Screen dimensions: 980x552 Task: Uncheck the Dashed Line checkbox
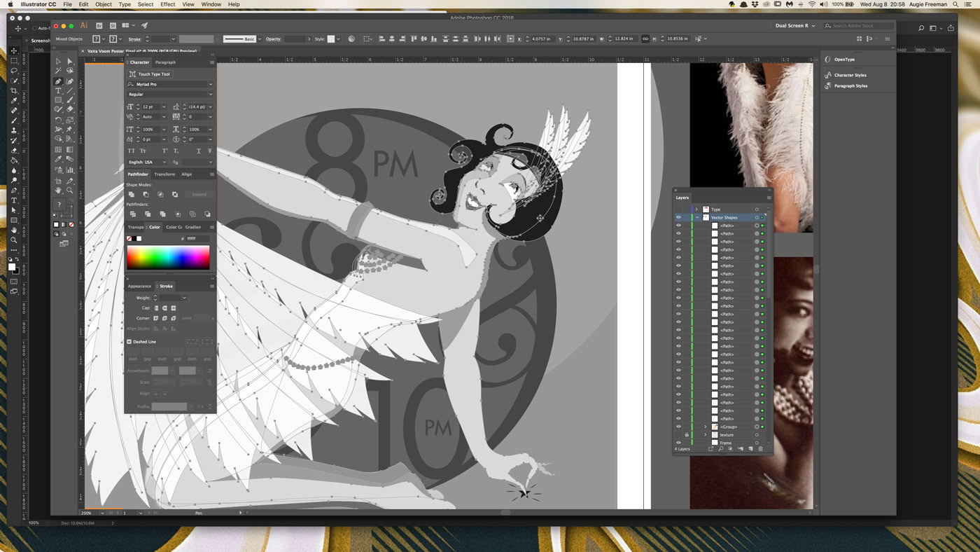point(129,342)
